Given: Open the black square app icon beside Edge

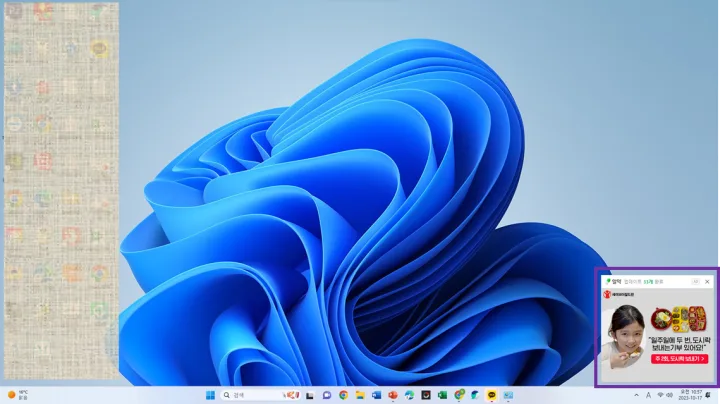Looking at the screenshot, I should click(426, 395).
